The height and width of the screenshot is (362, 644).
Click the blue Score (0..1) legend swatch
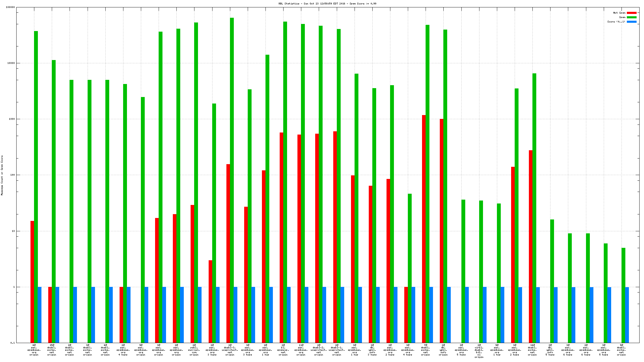tap(632, 22)
